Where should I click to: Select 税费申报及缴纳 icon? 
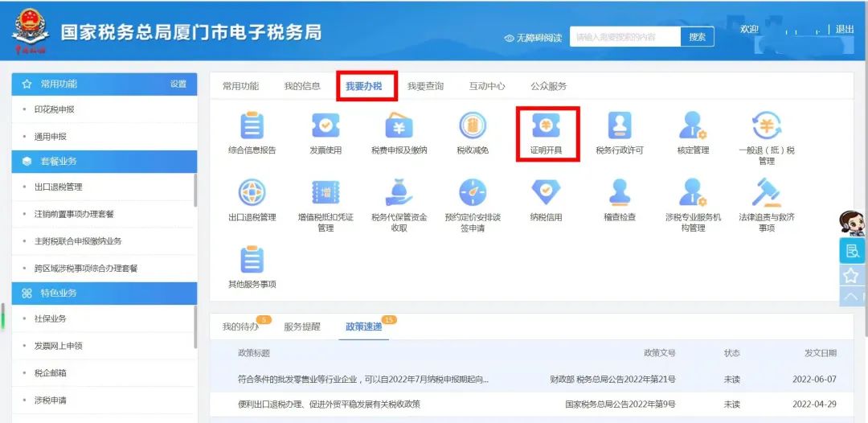[399, 127]
